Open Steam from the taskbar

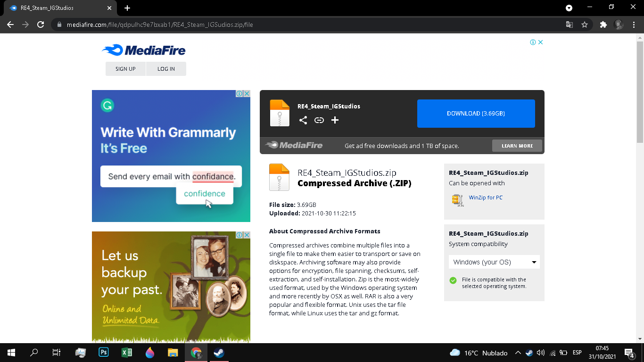tap(219, 353)
